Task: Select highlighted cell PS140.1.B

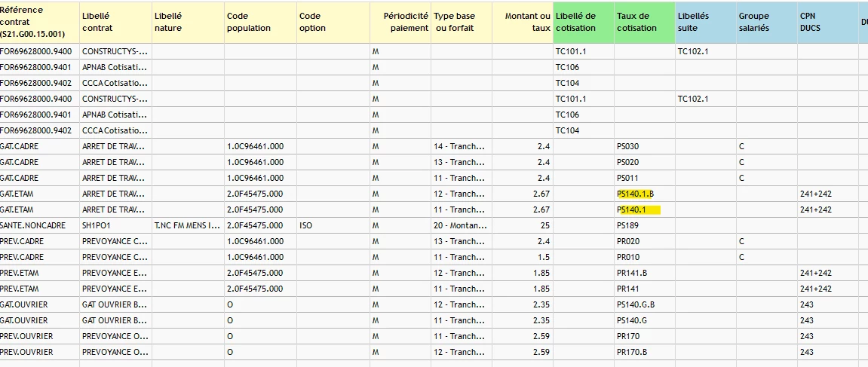Action: pyautogui.click(x=636, y=194)
